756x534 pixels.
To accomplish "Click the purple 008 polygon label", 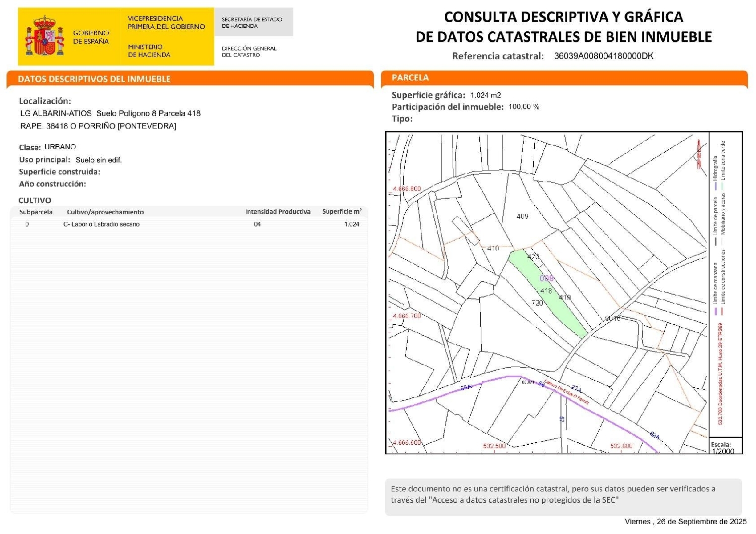I will (x=546, y=278).
